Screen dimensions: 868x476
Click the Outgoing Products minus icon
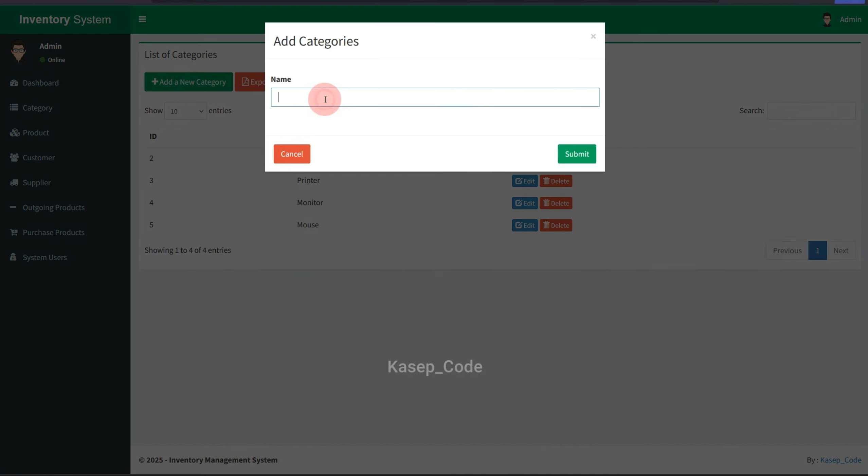(x=13, y=207)
